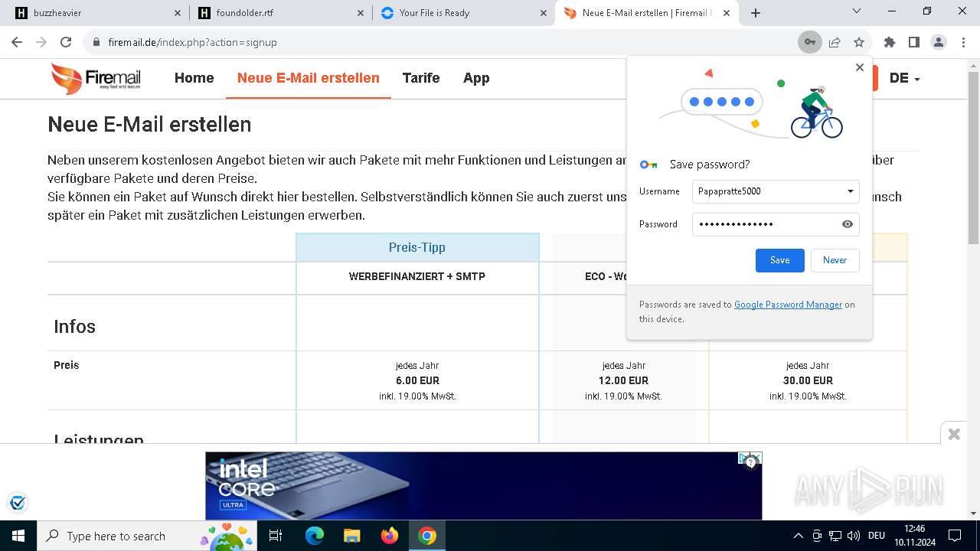Open the Chrome profile avatar
The height and width of the screenshot is (551, 980).
[939, 42]
